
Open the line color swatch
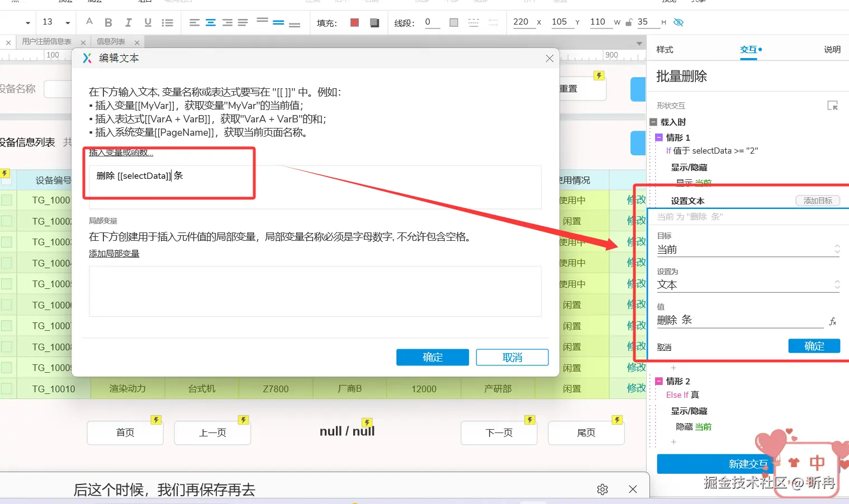tap(454, 22)
